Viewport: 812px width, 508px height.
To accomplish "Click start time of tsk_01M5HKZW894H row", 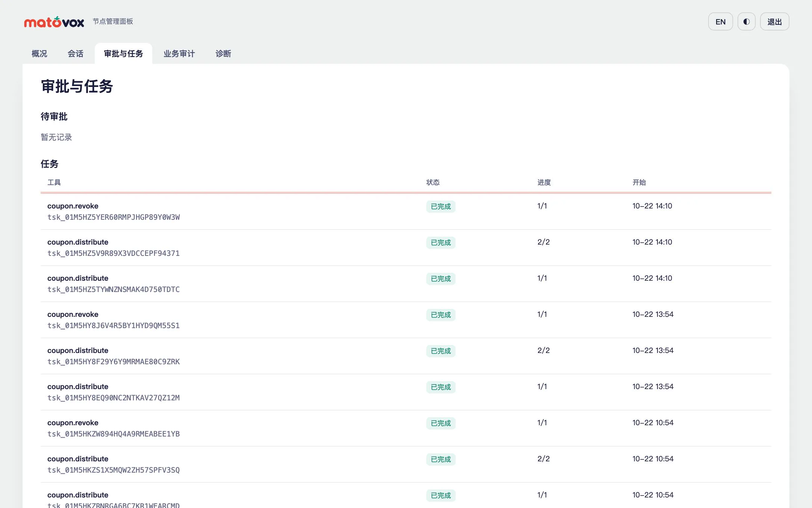I will pos(653,423).
